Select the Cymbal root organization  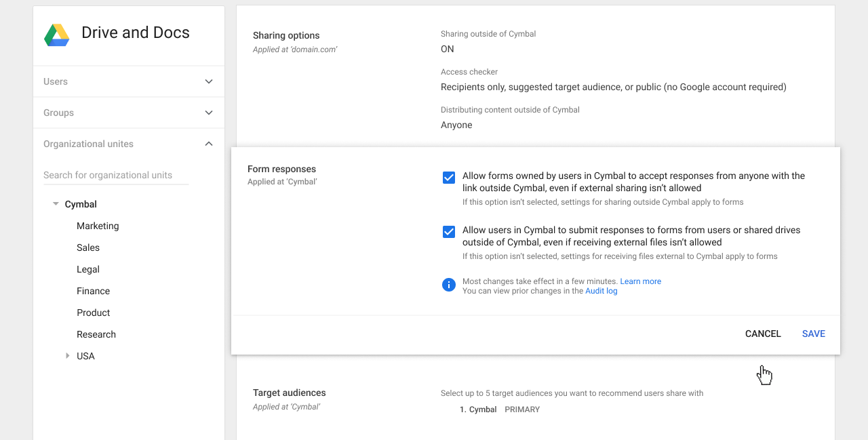[81, 204]
